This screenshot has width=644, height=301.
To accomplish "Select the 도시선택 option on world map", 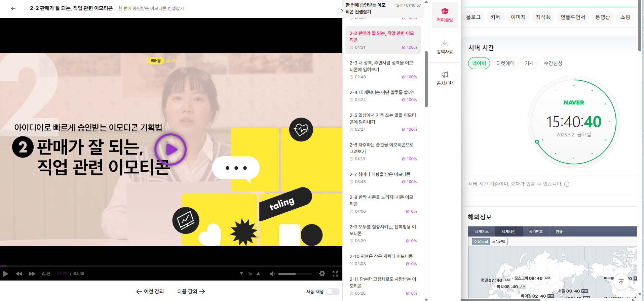I will (x=499, y=242).
